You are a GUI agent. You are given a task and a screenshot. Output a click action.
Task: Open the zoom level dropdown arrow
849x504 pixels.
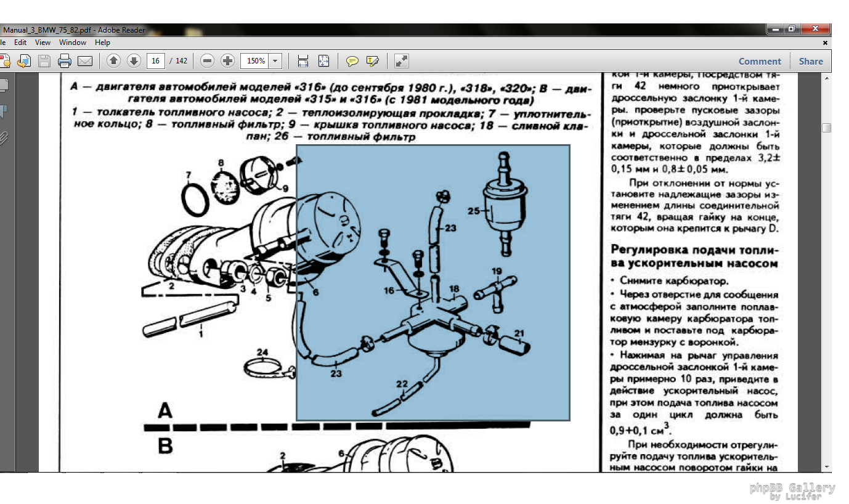coord(275,61)
